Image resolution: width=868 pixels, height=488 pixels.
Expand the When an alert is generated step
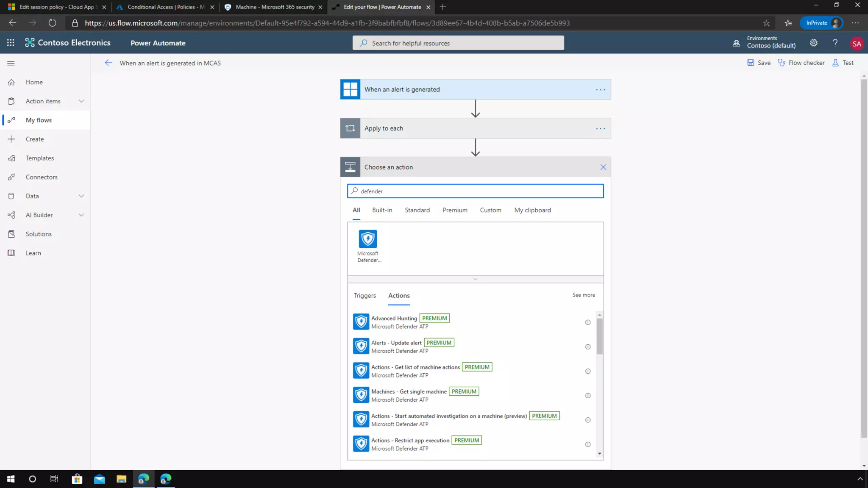pyautogui.click(x=475, y=89)
